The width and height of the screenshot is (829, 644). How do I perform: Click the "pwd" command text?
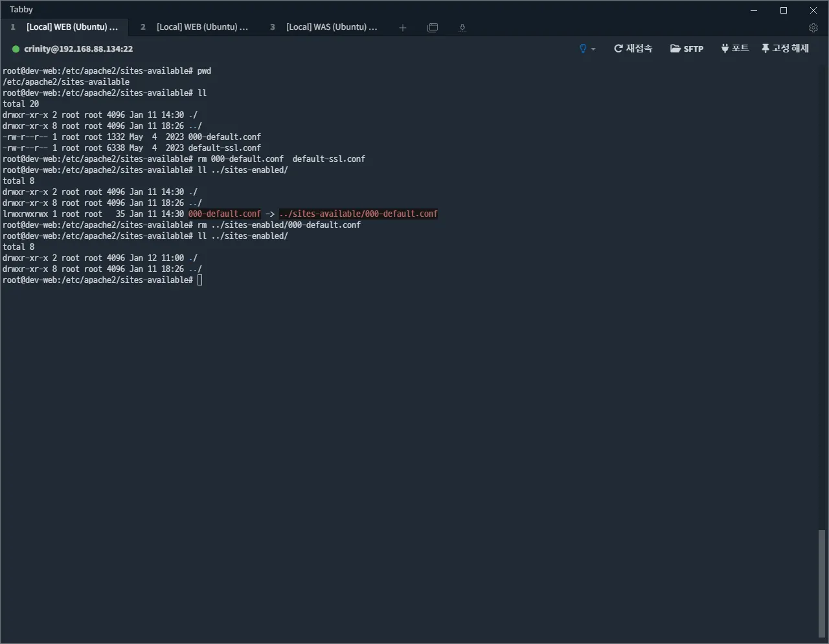pos(204,71)
